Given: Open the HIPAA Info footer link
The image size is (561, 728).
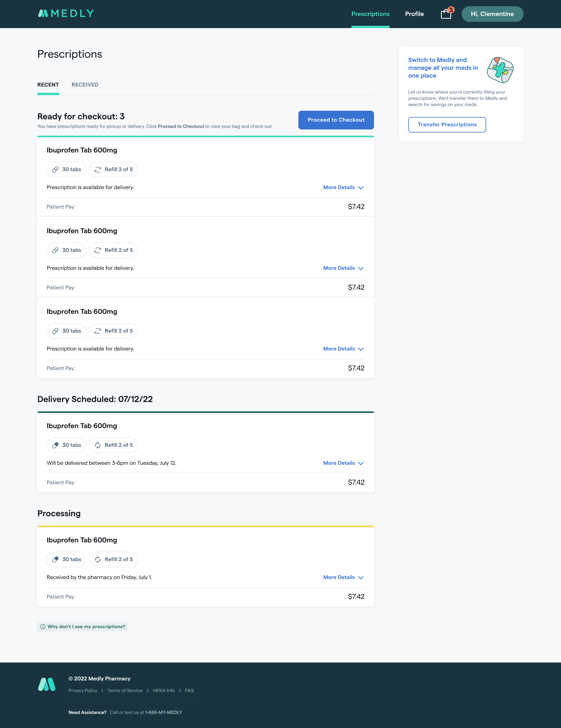Looking at the screenshot, I should point(164,691).
